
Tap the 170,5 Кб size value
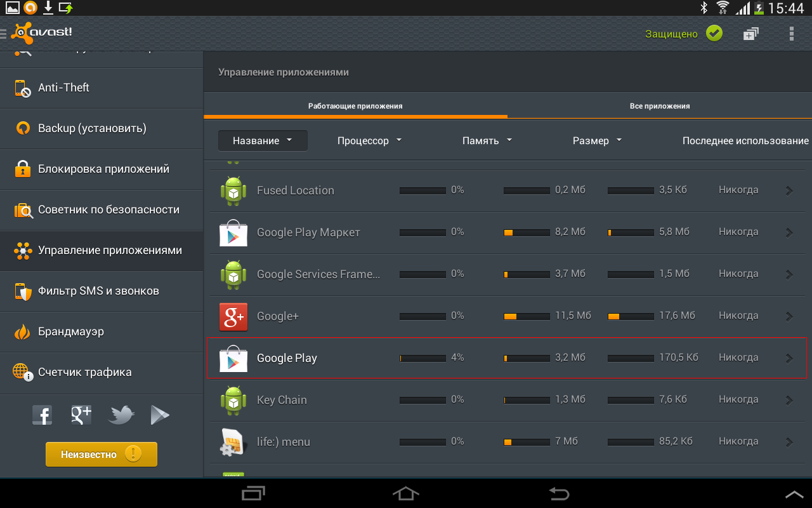679,358
